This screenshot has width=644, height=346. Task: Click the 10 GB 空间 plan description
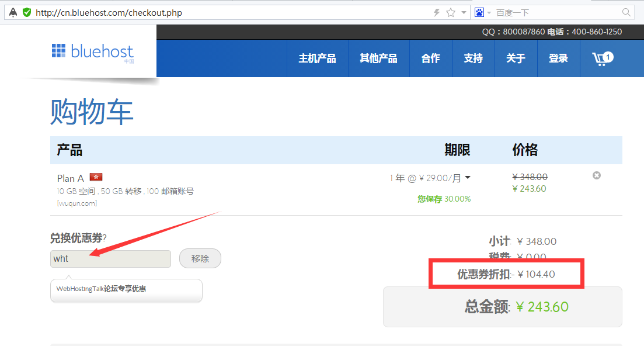(x=126, y=191)
